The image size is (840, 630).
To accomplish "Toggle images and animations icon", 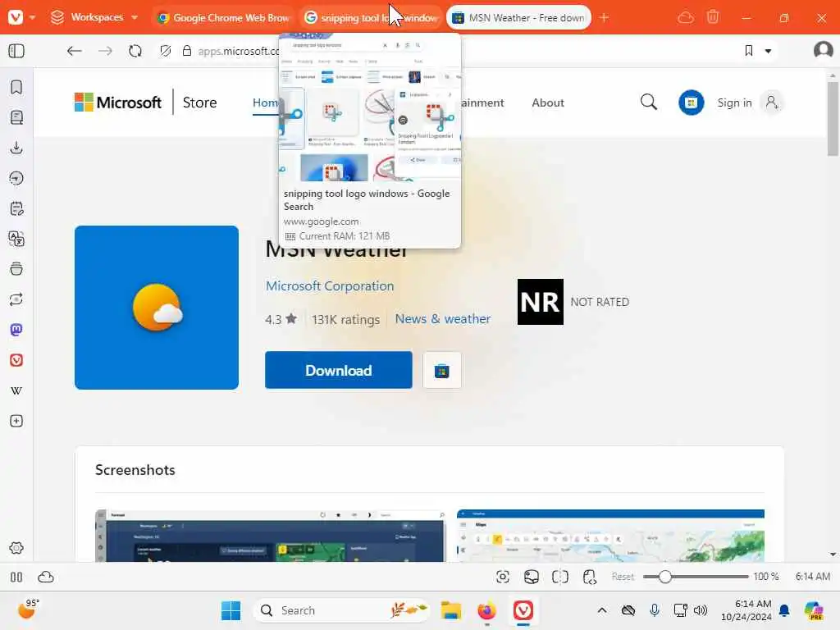I will tap(532, 577).
